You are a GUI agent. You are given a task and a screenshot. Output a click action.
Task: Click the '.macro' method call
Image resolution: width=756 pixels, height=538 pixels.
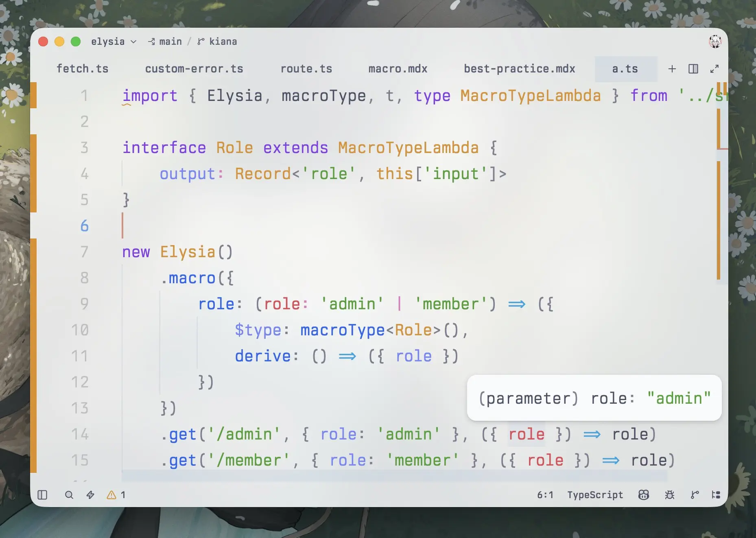tap(188, 278)
